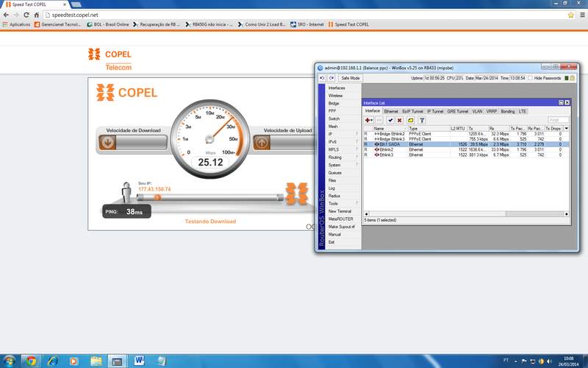Click the Chrome back arrow
Screen dimensions: 588x368
[6, 15]
